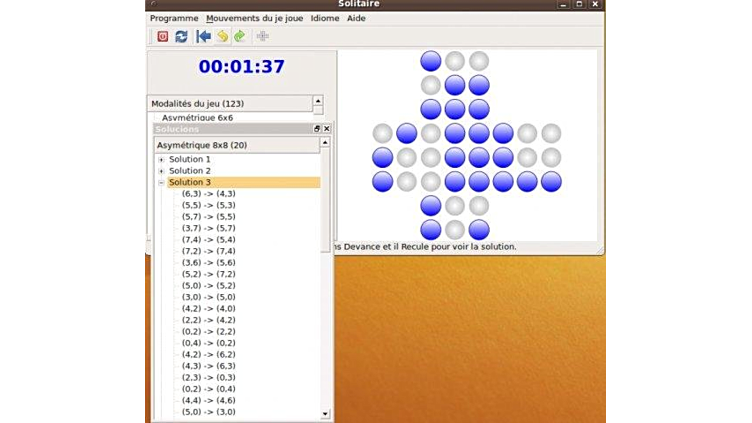This screenshot has height=423, width=752.
Task: Click the greyed-out cross icon in toolbar
Action: [263, 36]
